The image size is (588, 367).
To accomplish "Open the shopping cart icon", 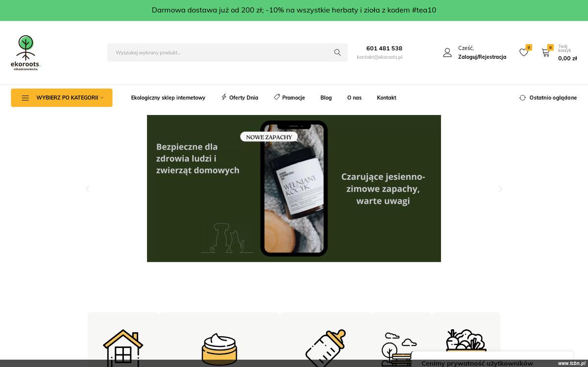I will (x=545, y=52).
